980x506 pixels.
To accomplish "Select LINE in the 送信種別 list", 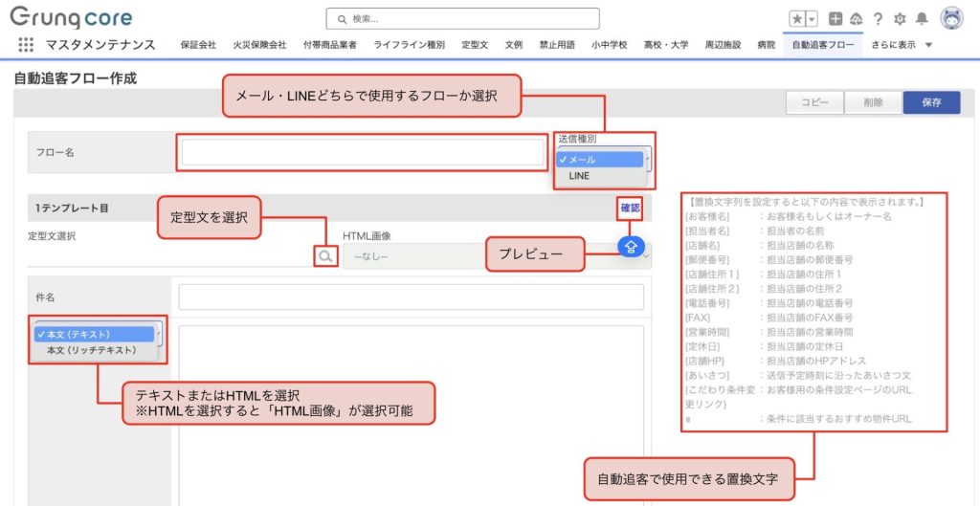I will point(580,176).
